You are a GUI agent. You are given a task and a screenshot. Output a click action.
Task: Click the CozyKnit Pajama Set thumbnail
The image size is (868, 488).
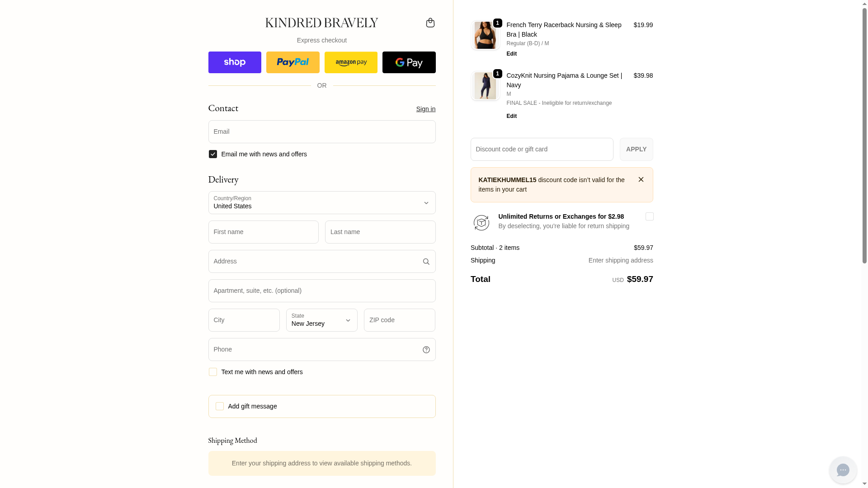tap(485, 86)
